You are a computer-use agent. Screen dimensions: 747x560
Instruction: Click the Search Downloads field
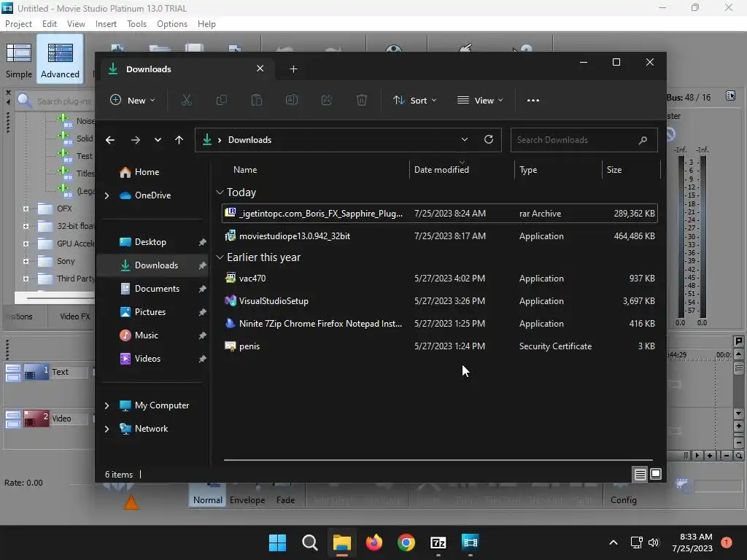click(584, 140)
